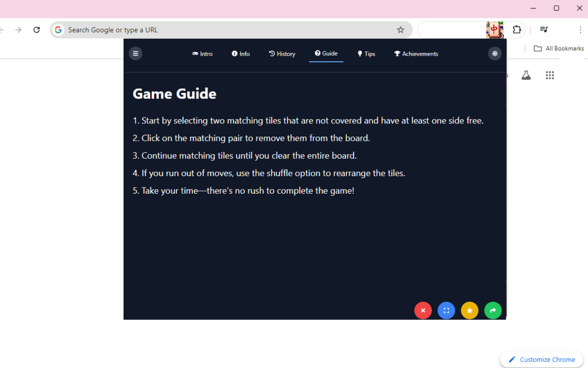The height and width of the screenshot is (368, 588).
Task: Click the "Start by selecting two matching tiles" line
Action: (x=308, y=121)
